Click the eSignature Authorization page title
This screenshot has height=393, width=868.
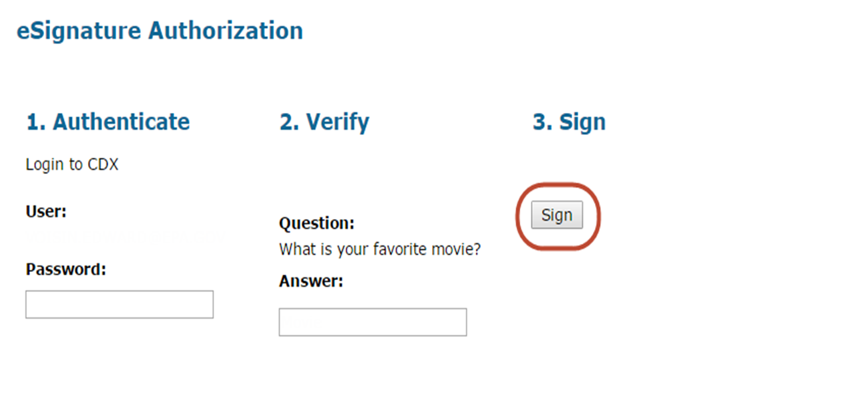(x=160, y=31)
